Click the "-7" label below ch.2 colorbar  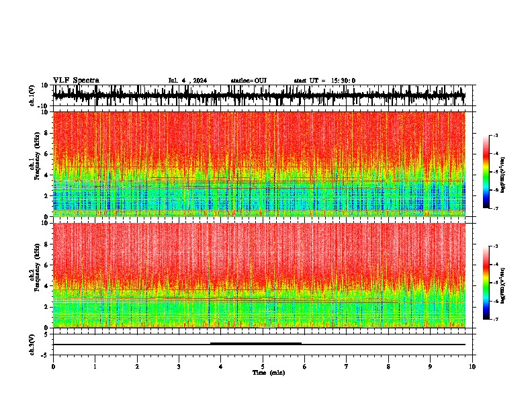(x=496, y=320)
